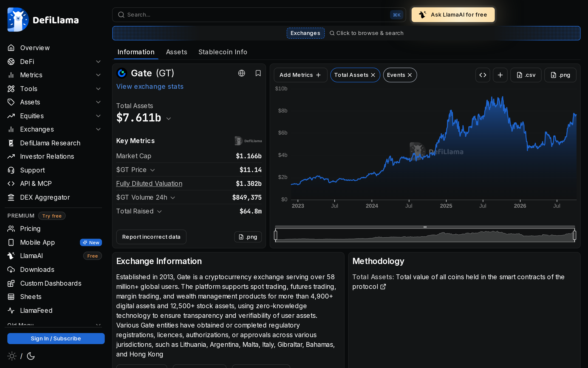This screenshot has width=588, height=368.
Task: Click the DefiLlama logo
Action: coord(43,20)
